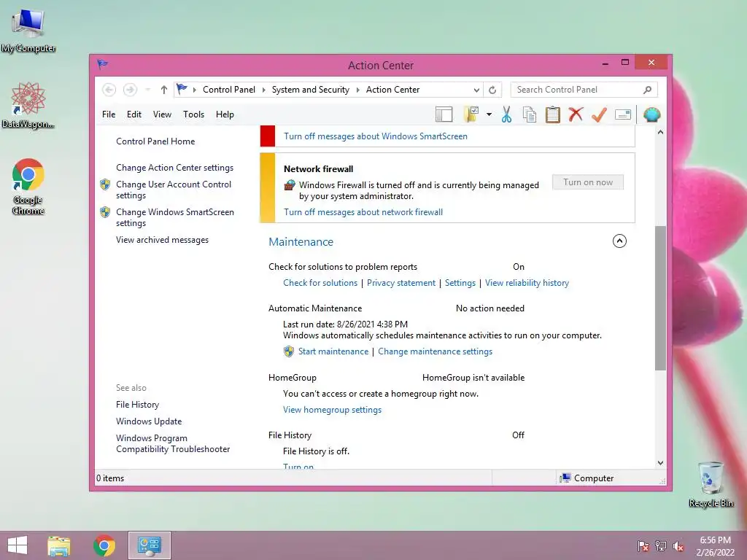Open Change Windows SmartScreen settings
The height and width of the screenshot is (560, 747).
(x=175, y=217)
